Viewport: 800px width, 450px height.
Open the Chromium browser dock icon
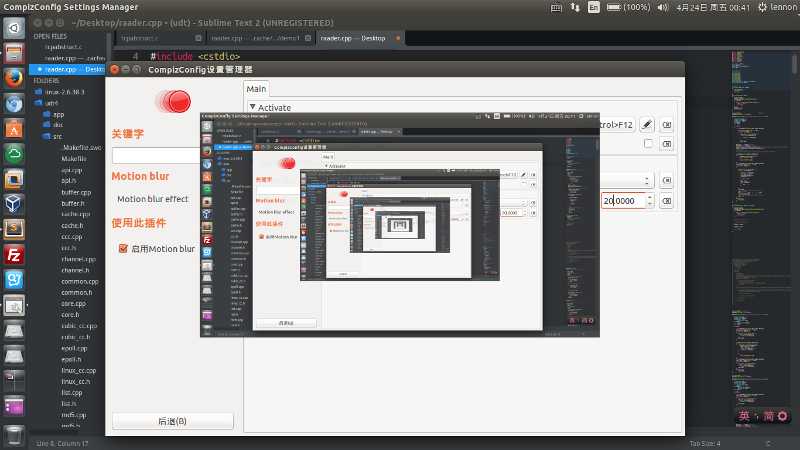(14, 104)
